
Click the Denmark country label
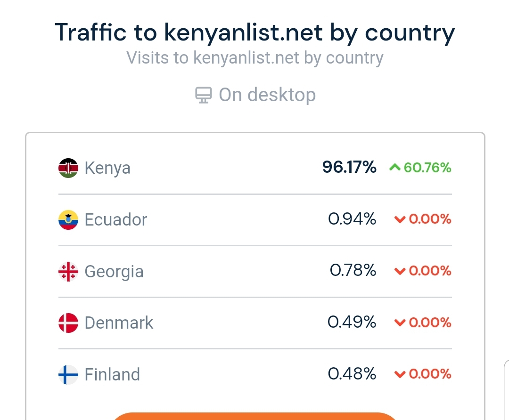119,323
